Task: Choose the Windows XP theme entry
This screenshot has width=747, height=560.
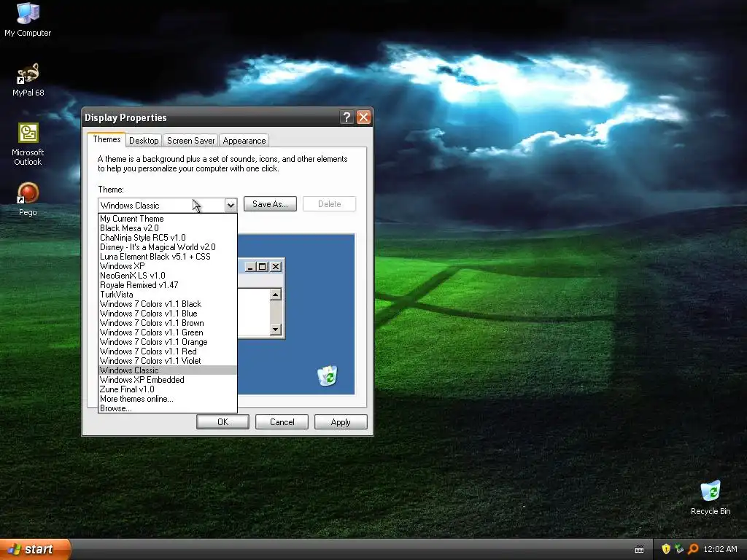Action: pos(167,265)
